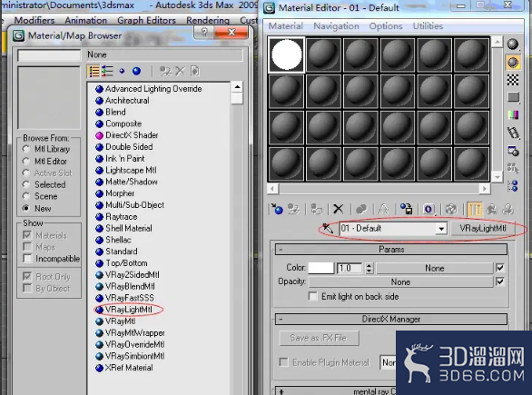Open Material menu in Material Editor
Image resolution: width=532 pixels, height=395 pixels.
tap(286, 26)
